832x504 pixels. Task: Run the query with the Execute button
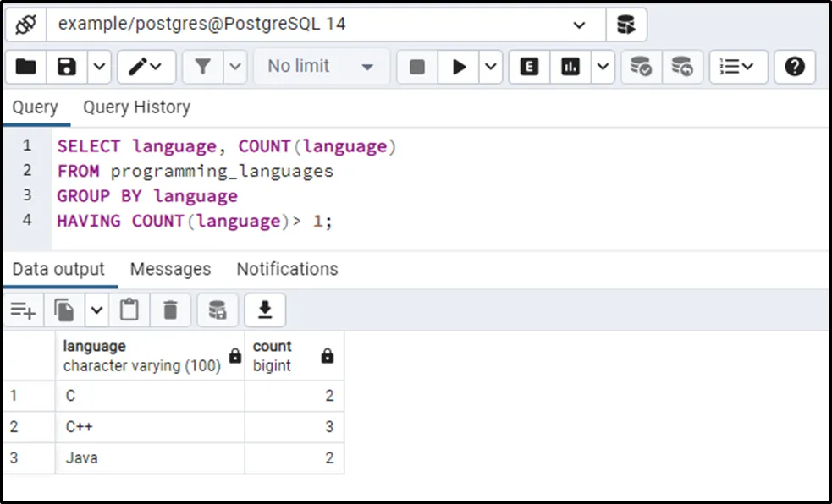[x=460, y=67]
